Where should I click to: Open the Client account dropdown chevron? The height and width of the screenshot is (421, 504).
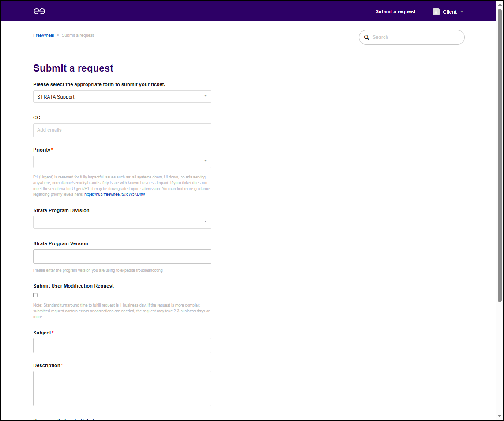tap(462, 11)
